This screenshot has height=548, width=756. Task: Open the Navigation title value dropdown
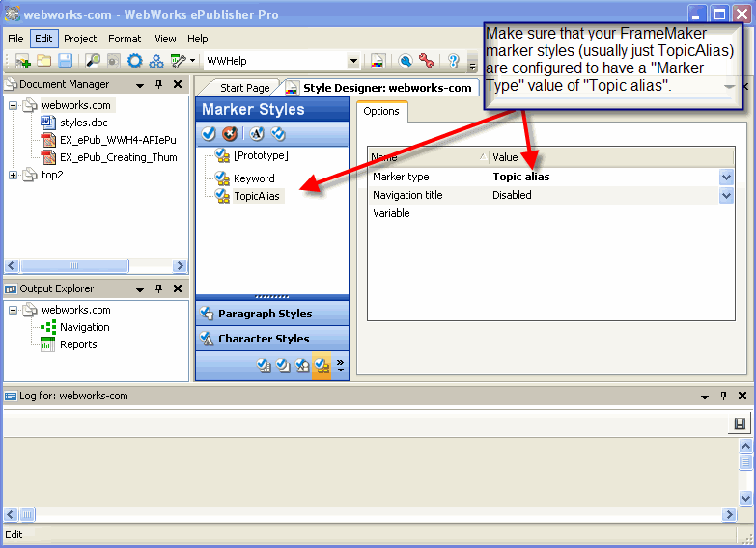pyautogui.click(x=727, y=195)
